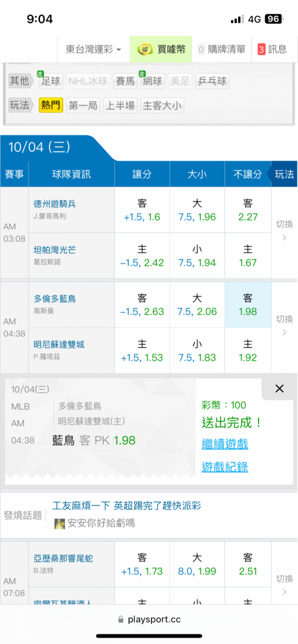Open 購牌清單 cart counter
Screen dimensions: 298x644
click(221, 50)
